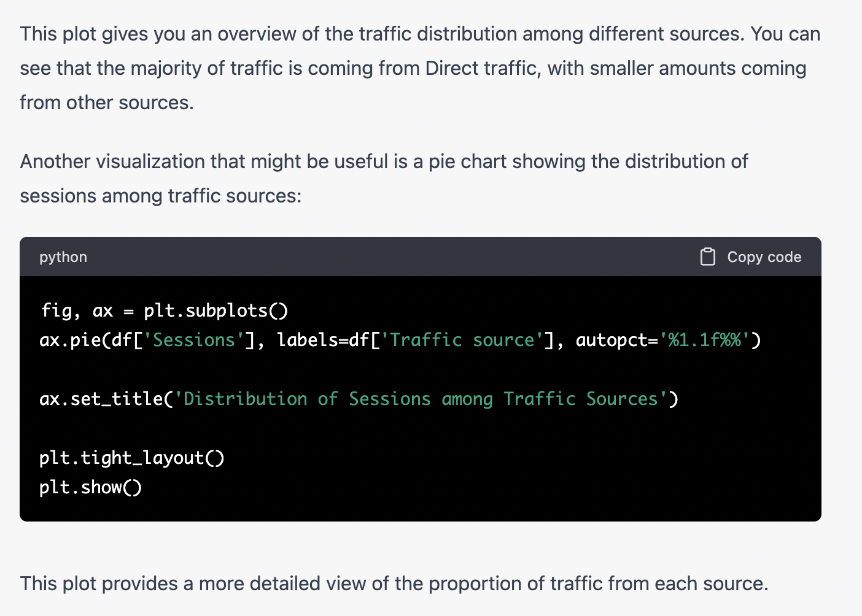Click the 'plt.show()' code line

tap(91, 487)
